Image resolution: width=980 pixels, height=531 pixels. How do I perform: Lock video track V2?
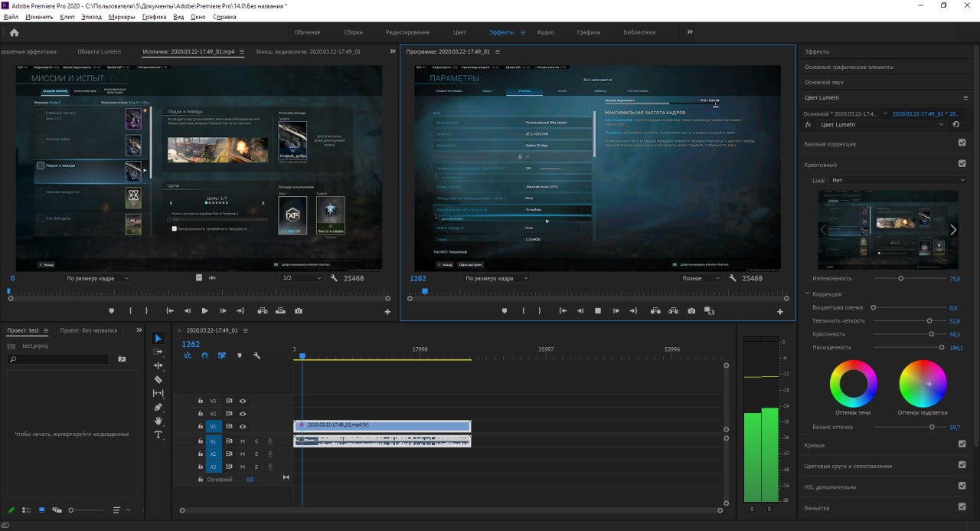click(x=201, y=414)
